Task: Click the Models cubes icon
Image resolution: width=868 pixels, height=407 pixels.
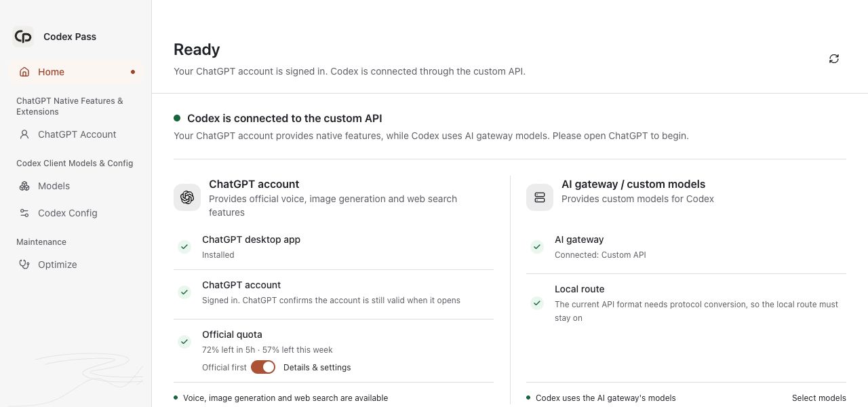Action: (x=24, y=186)
